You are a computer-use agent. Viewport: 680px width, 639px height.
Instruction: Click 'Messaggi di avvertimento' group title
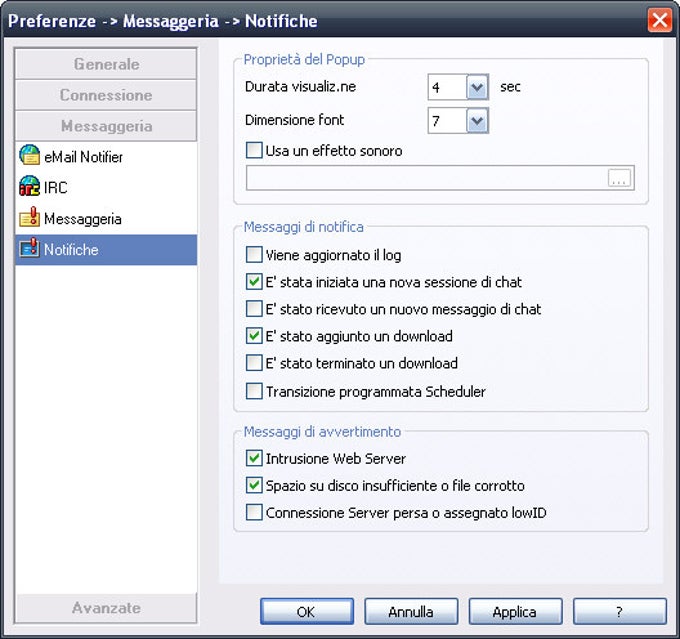322,432
